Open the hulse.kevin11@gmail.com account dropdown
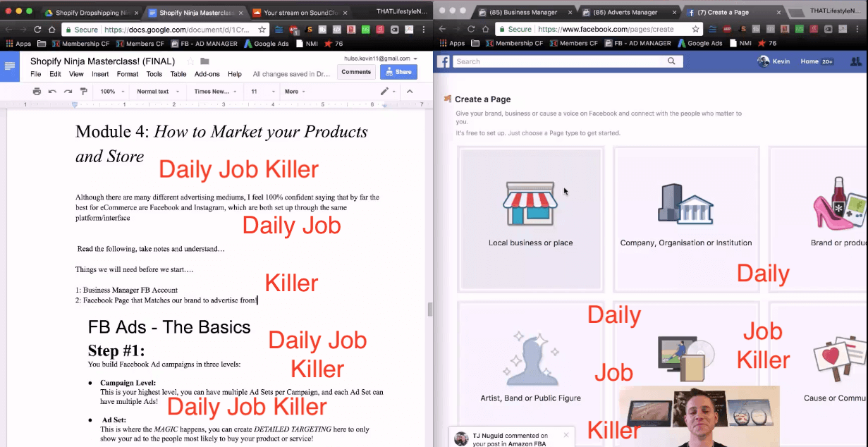Image resolution: width=868 pixels, height=447 pixels. pyautogui.click(x=381, y=59)
